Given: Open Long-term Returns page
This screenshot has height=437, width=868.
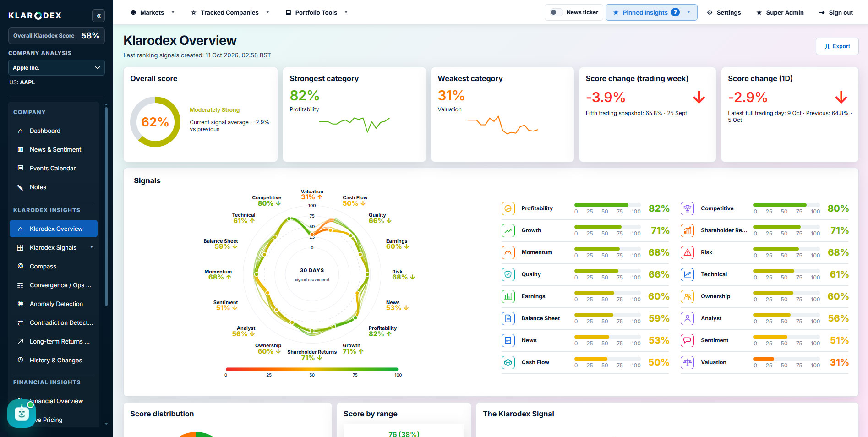Looking at the screenshot, I should (x=54, y=341).
